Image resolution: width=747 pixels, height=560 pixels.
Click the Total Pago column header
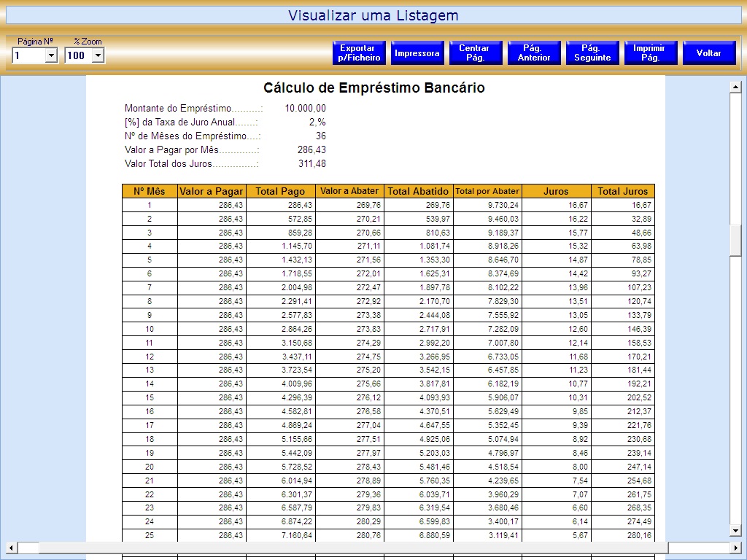(281, 191)
